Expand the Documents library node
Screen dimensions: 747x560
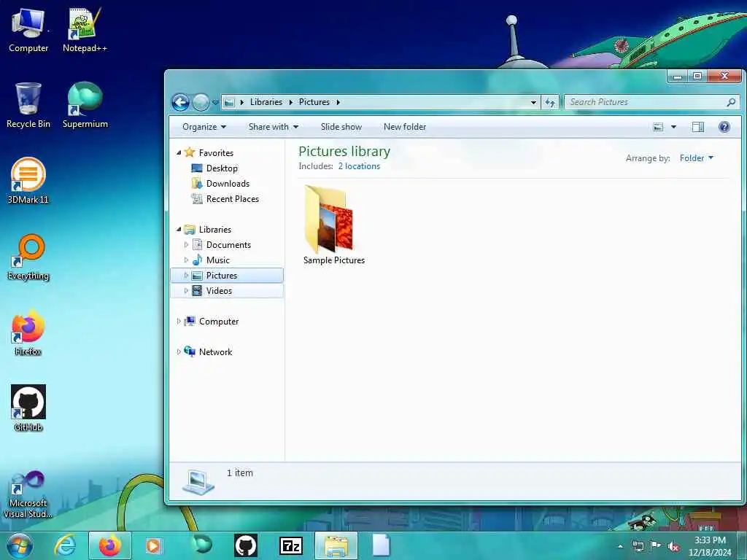[186, 245]
